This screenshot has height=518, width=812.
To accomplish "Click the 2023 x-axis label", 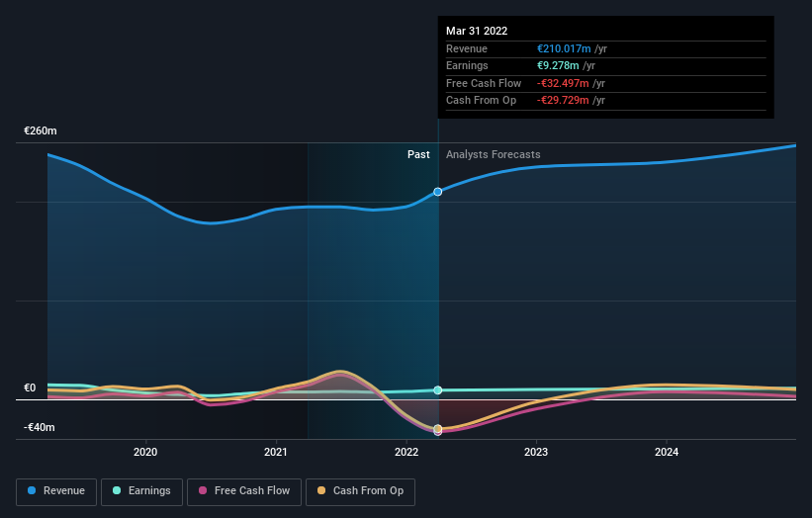I will (535, 452).
